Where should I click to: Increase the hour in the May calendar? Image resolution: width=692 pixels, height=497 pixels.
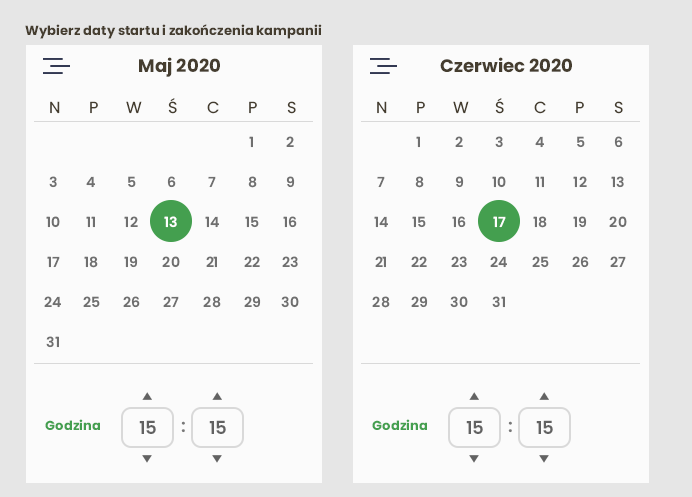click(147, 396)
